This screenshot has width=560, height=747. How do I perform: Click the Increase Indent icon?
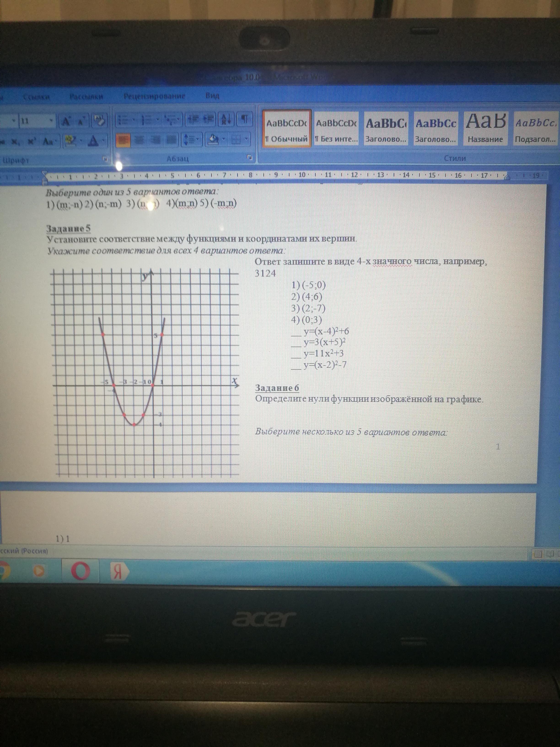point(208,120)
